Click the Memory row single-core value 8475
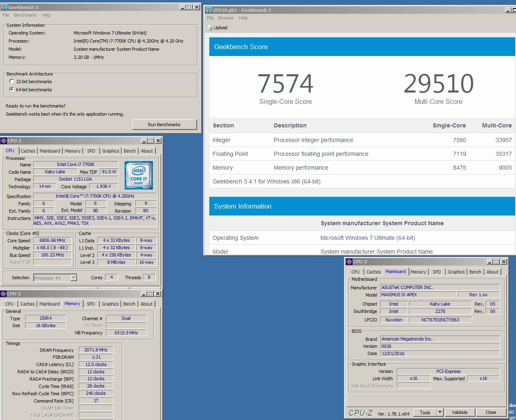Screen dimensions: 516x420 459,168
